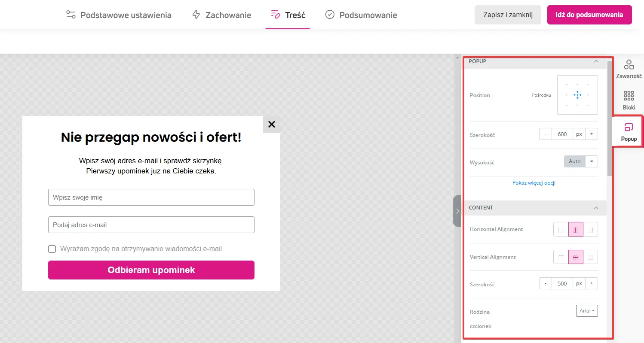This screenshot has height=343, width=644.
Task: Collapse the POPUP section
Action: click(596, 61)
